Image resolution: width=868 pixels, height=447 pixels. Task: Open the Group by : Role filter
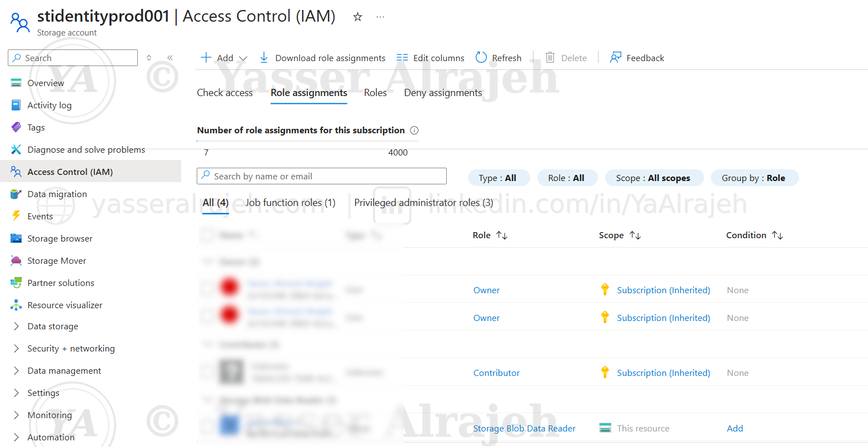(x=754, y=178)
